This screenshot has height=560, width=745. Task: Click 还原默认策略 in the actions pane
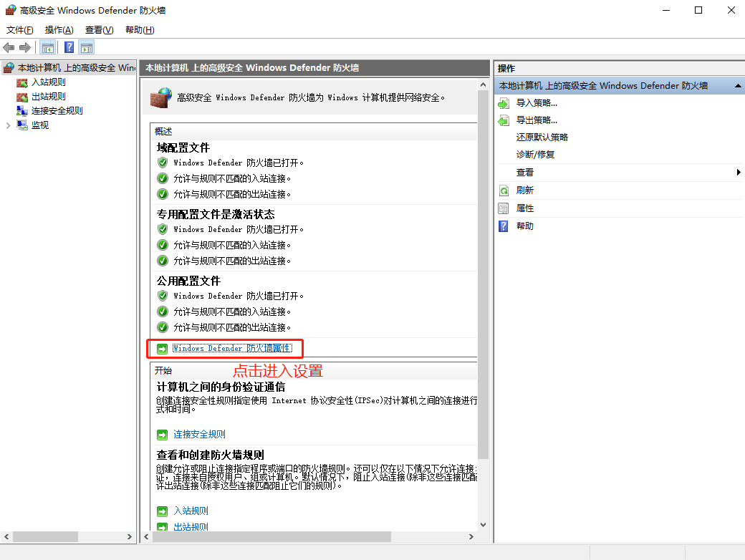coord(542,137)
